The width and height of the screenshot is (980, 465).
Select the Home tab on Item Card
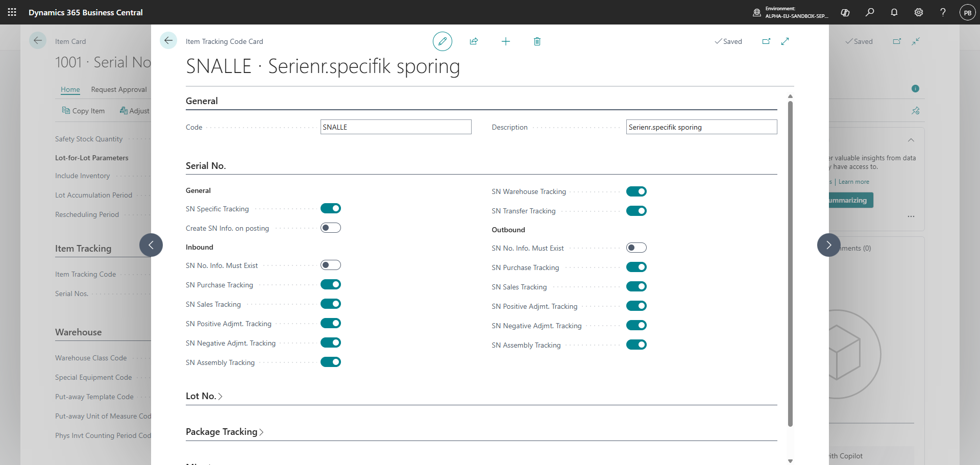click(x=70, y=89)
